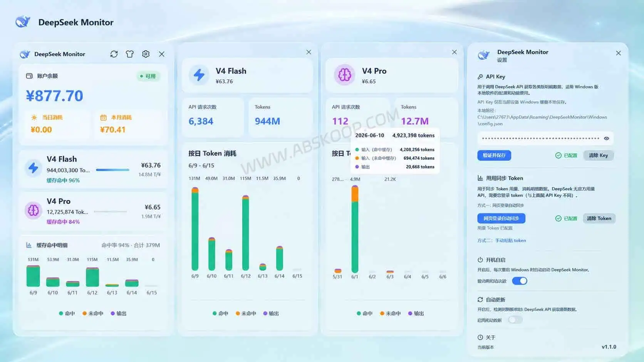The image size is (644, 362).
Task: Click the 944M tokens value
Action: coord(267,121)
